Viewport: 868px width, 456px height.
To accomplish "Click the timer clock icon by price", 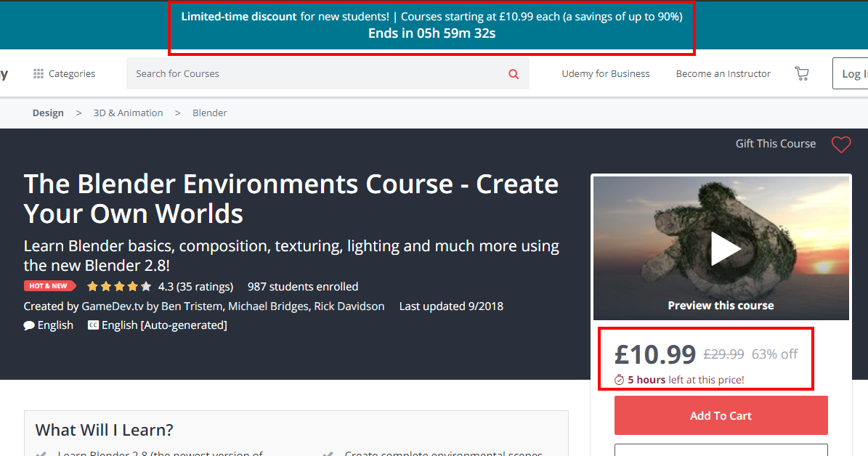I will click(x=619, y=380).
